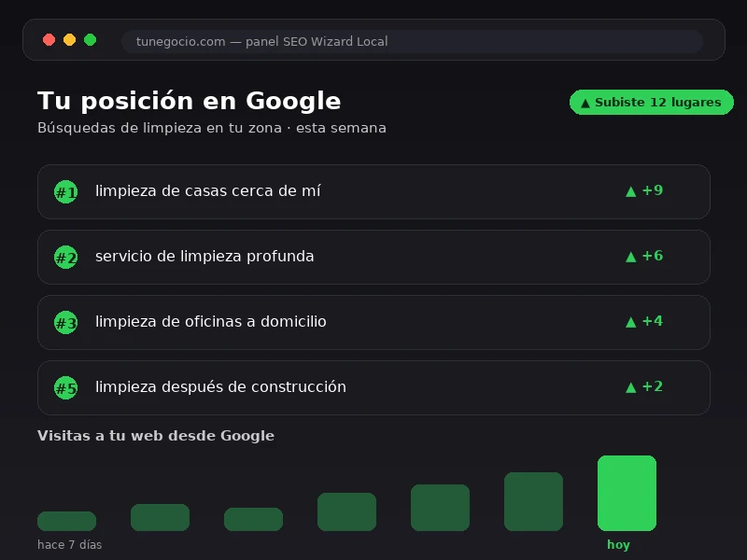
Task: Click the hoy chart label
Action: (x=618, y=545)
